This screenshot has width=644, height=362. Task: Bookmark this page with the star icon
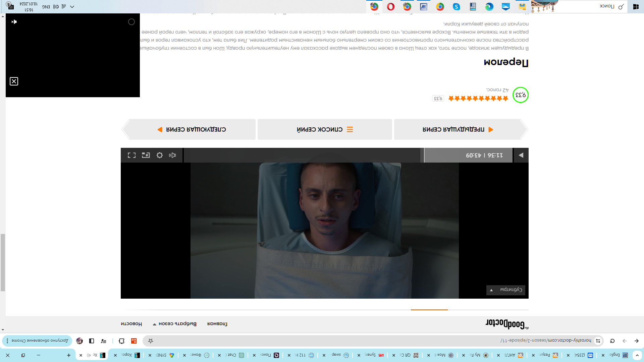151,341
